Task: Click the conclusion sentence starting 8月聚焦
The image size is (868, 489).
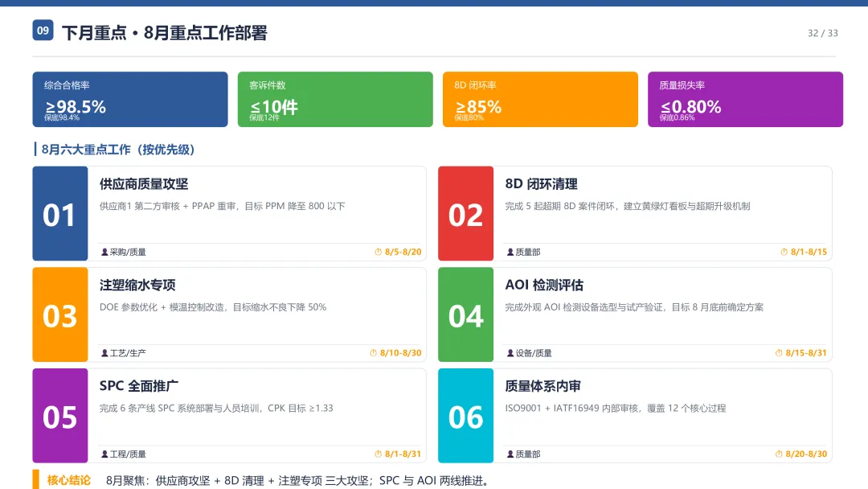Action: click(299, 481)
